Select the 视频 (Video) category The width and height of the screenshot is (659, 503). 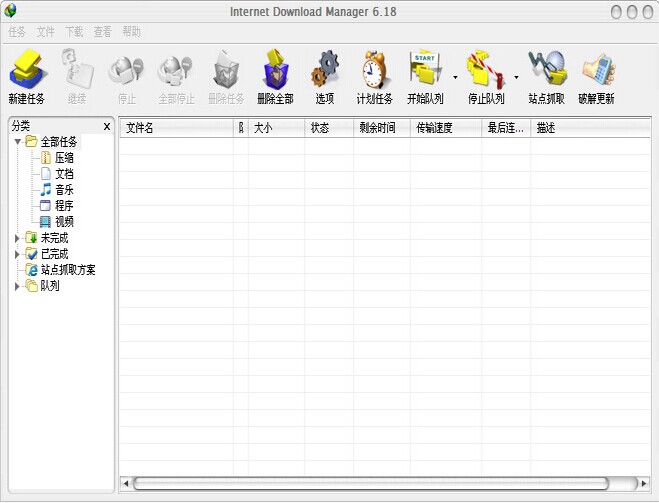point(57,221)
